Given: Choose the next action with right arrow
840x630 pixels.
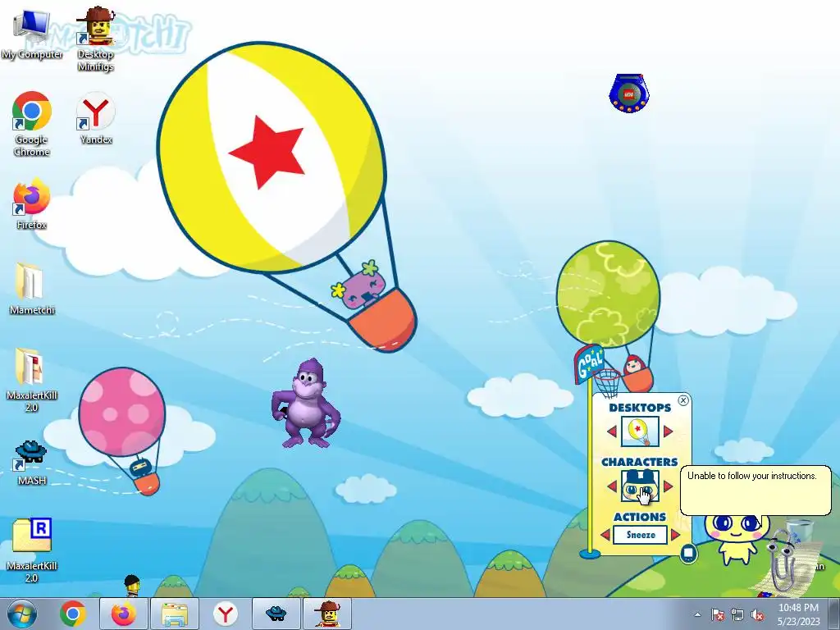Looking at the screenshot, I should coord(675,535).
